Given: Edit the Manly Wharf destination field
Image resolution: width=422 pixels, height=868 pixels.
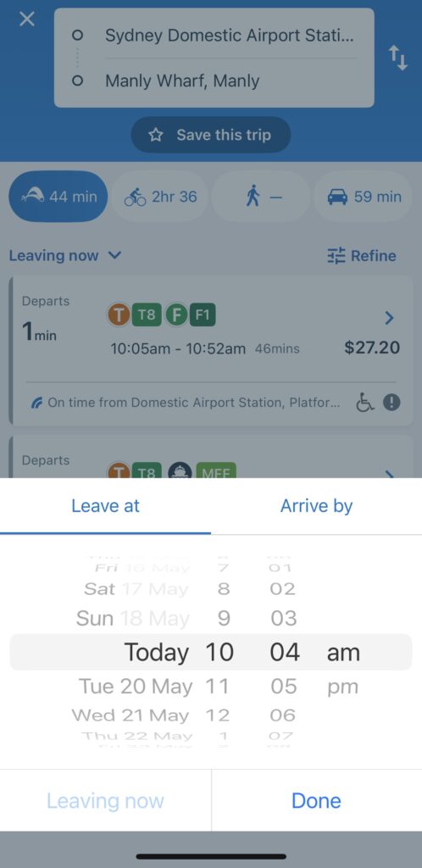Looking at the screenshot, I should 214,81.
